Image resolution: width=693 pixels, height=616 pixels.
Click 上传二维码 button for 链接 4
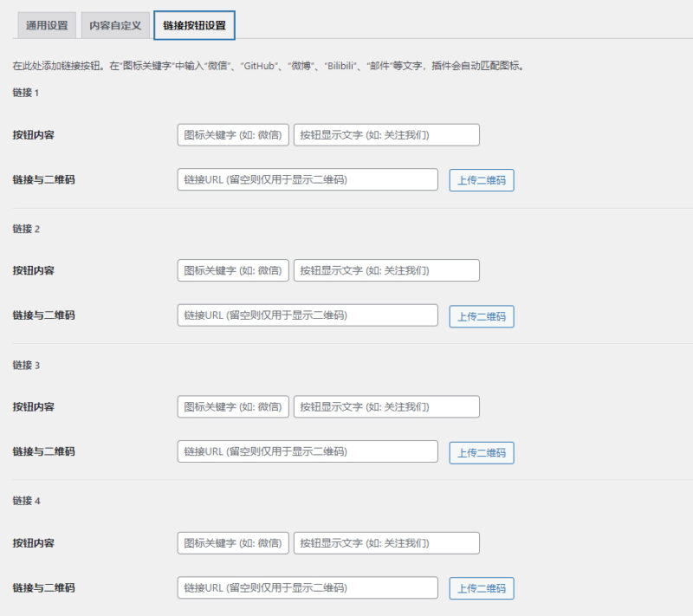tap(480, 587)
